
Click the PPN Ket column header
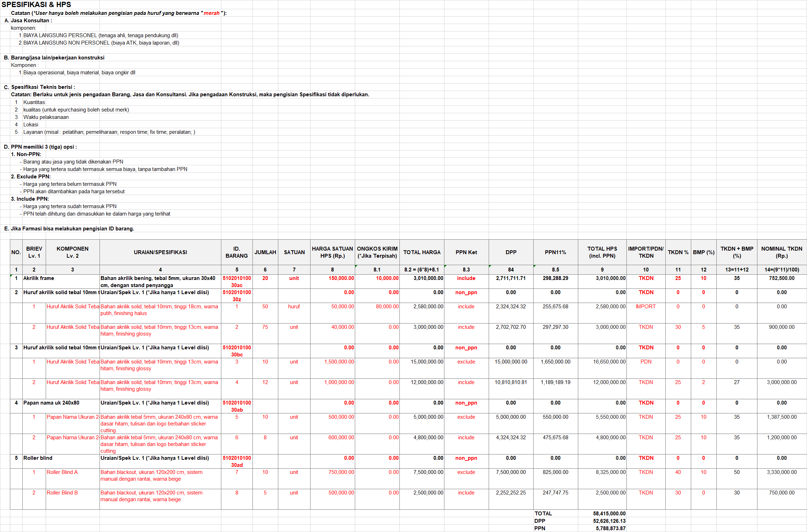point(466,252)
